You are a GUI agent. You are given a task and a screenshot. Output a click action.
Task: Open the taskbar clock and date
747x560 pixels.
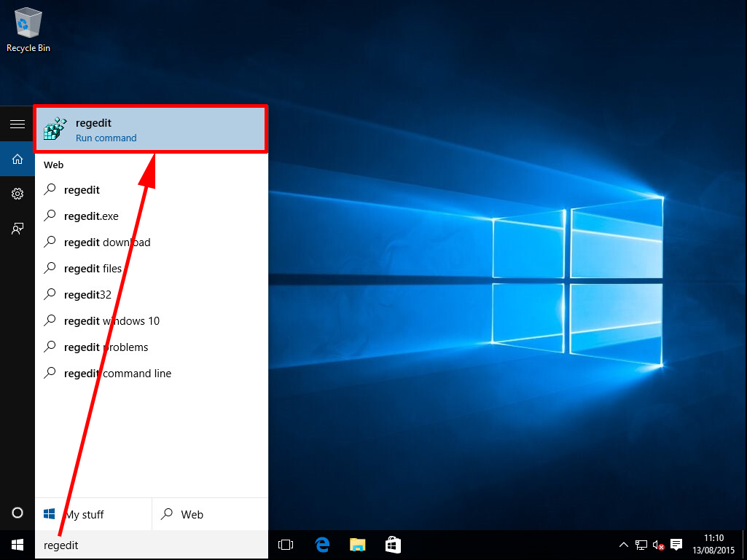pyautogui.click(x=713, y=545)
